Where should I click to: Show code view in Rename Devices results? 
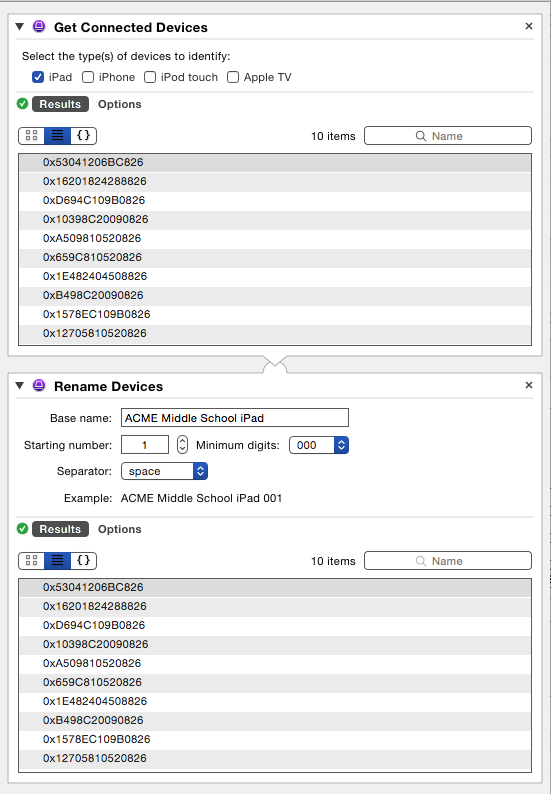pyautogui.click(x=84, y=561)
